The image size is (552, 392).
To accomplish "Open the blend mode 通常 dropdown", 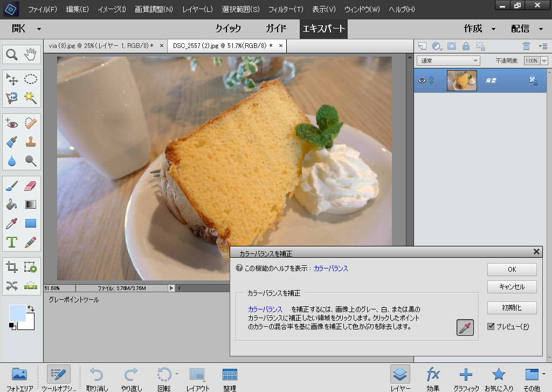I will coord(448,60).
